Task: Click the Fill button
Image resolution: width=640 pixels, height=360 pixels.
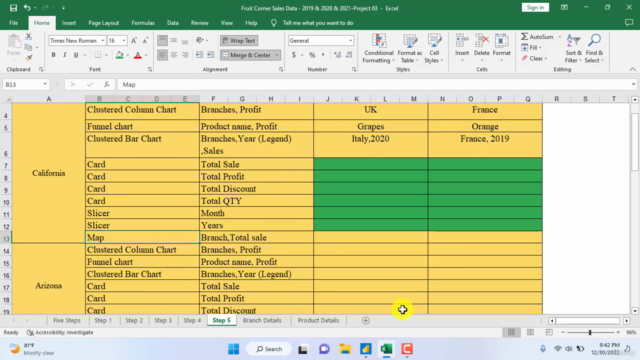Action: click(x=531, y=48)
